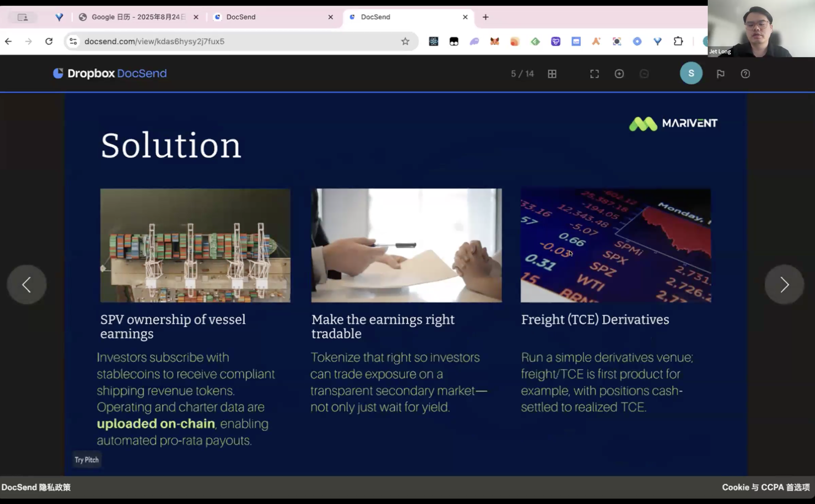The image size is (815, 504).
Task: View site information icon in address bar
Action: coord(73,41)
